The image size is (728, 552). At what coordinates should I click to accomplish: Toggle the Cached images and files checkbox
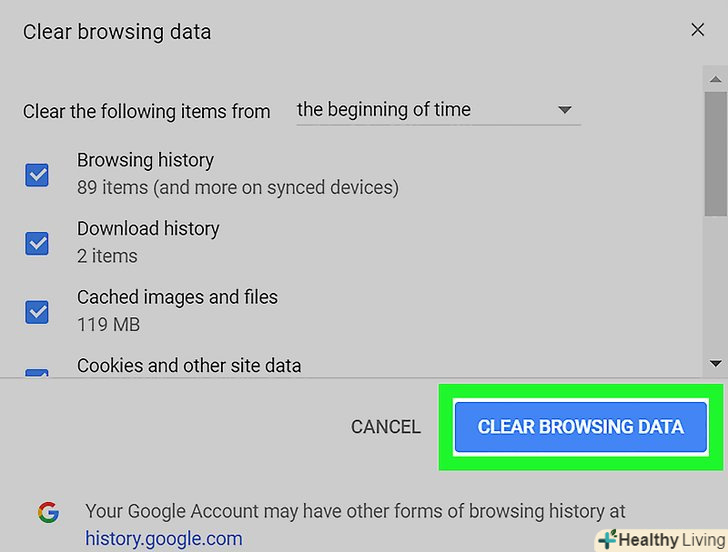(x=37, y=311)
